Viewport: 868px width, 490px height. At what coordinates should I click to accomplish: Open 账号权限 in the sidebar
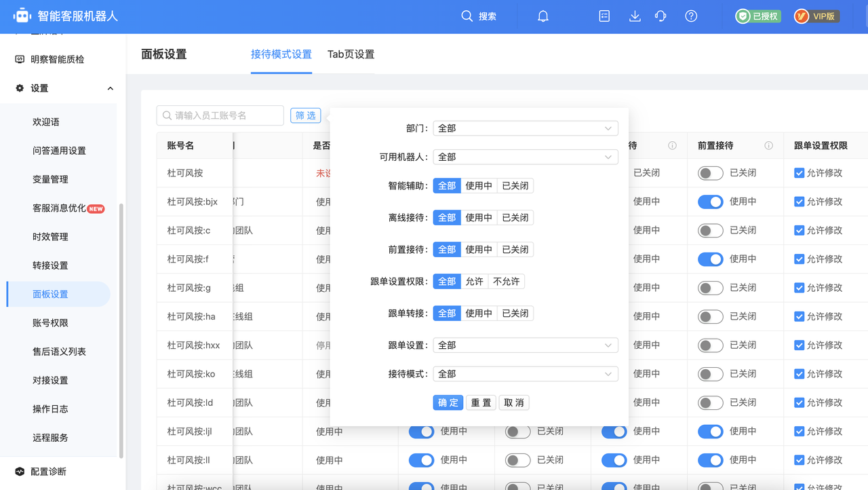point(50,323)
